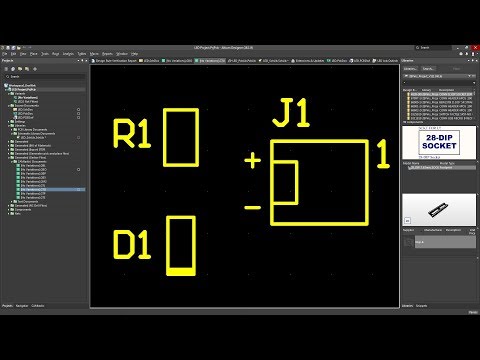Close the Libraries panel with its X icon
Image resolution: width=480 pixels, height=360 pixels.
click(476, 61)
